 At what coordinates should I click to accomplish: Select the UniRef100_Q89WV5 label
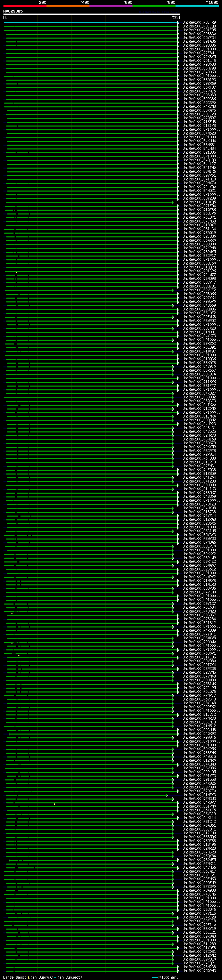click(x=199, y=252)
